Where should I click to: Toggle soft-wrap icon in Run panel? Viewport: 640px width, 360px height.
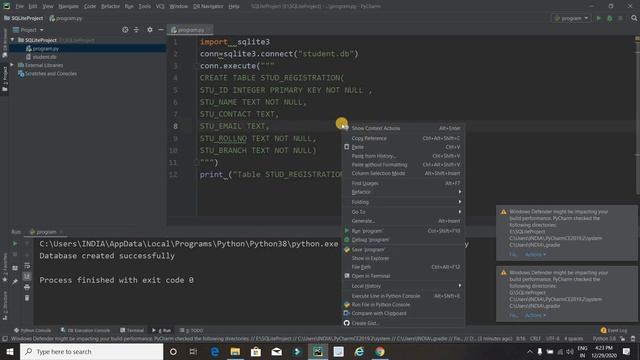tap(27, 266)
